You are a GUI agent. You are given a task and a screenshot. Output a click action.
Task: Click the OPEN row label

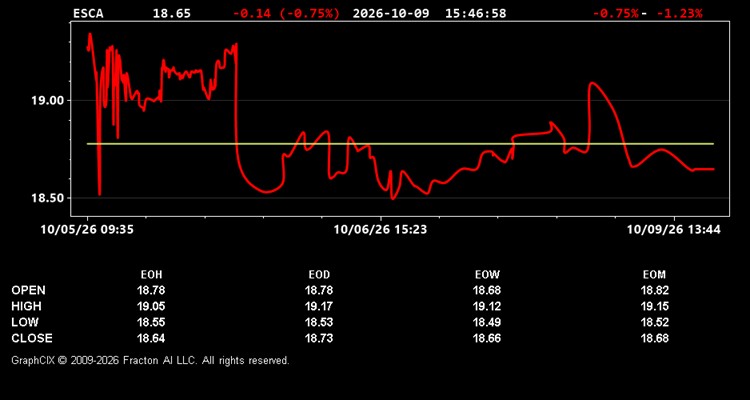29,290
